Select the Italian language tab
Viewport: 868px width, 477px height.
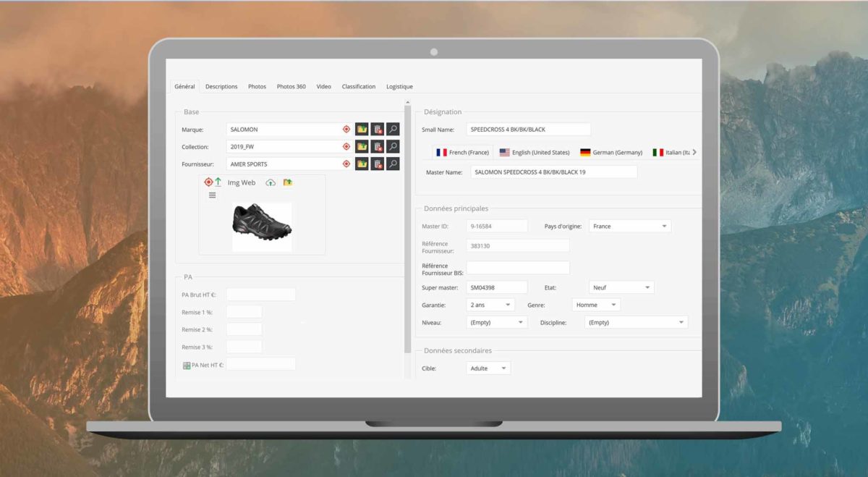[x=671, y=152]
